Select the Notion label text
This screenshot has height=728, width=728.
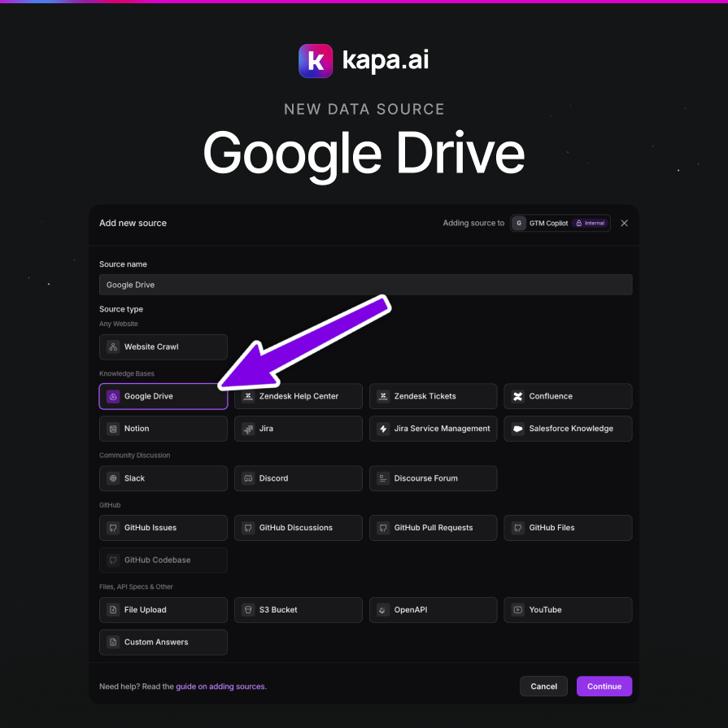(x=137, y=429)
